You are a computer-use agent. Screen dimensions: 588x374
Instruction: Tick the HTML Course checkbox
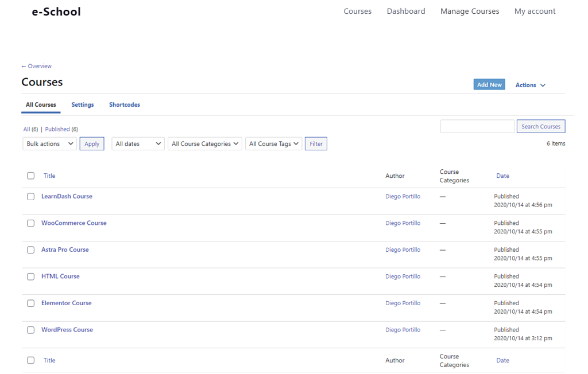31,276
